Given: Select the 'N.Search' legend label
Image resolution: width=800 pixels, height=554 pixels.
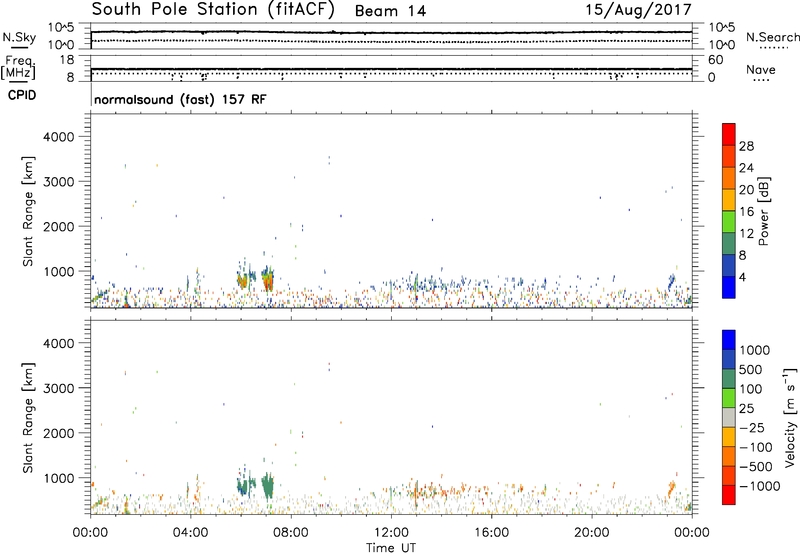Looking at the screenshot, I should pyautogui.click(x=772, y=37).
